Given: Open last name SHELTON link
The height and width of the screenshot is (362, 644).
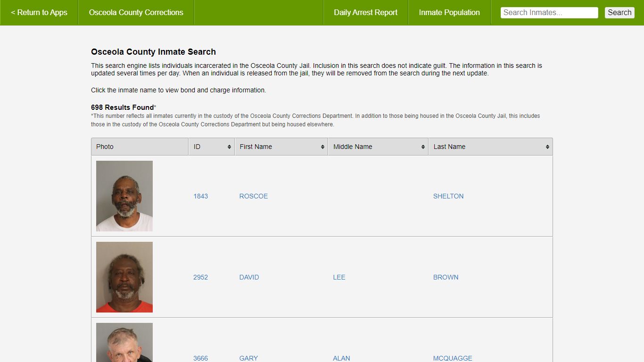Looking at the screenshot, I should [448, 196].
